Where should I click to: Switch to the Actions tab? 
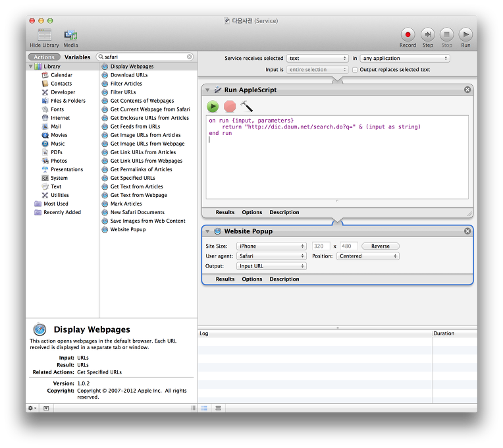[x=44, y=57]
